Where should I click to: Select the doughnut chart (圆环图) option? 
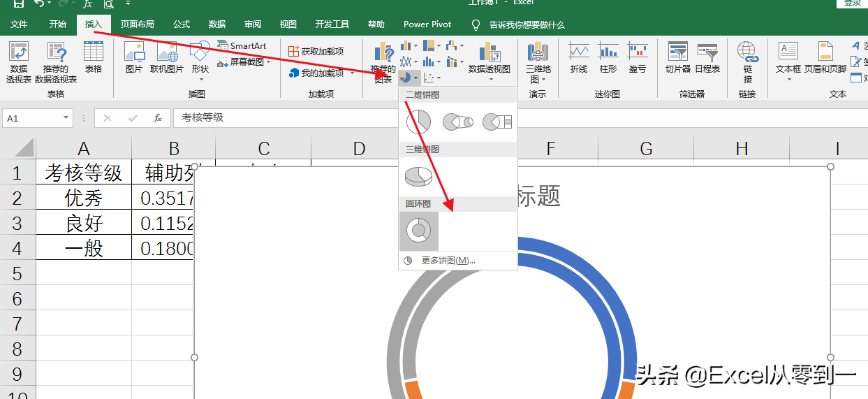pos(419,231)
